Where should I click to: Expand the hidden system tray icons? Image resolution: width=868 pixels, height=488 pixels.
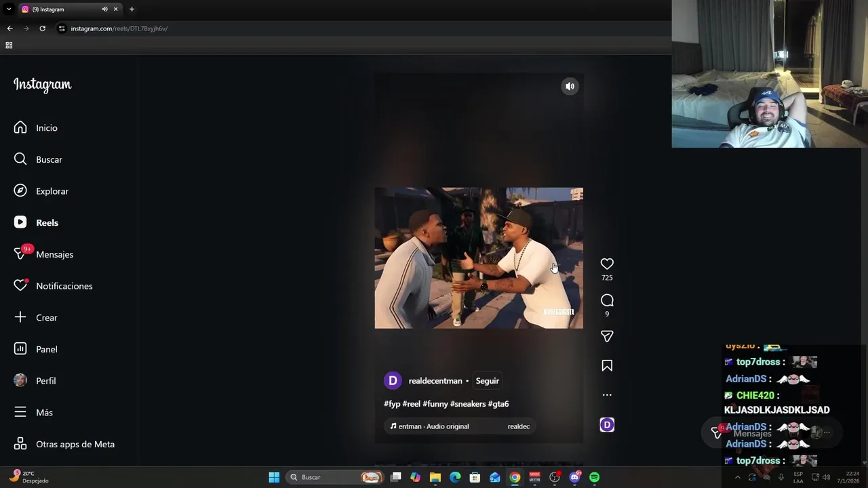[x=738, y=477]
